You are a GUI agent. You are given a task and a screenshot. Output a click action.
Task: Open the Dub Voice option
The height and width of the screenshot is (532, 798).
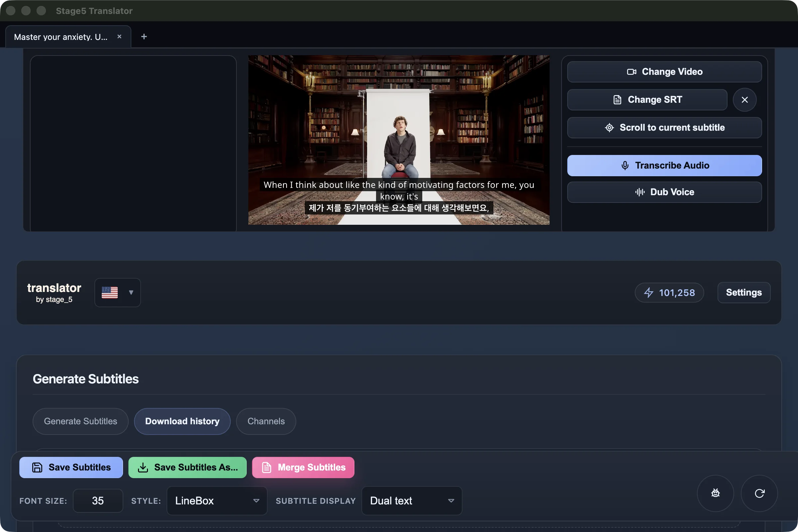(664, 192)
